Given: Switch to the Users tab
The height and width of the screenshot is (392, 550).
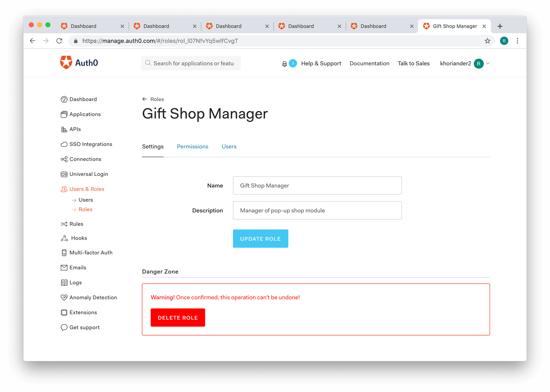Looking at the screenshot, I should click(229, 147).
